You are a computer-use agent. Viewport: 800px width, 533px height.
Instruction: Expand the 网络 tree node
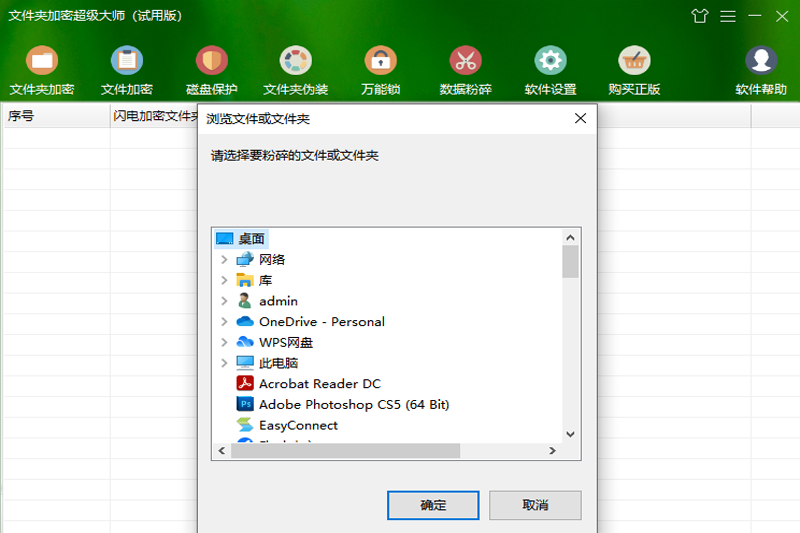(224, 260)
